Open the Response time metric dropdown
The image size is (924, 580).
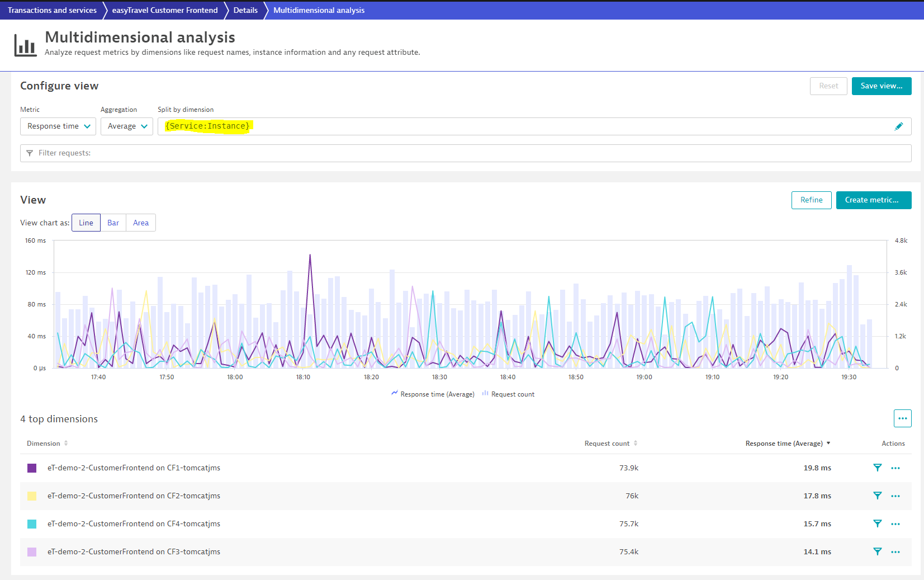pos(58,126)
